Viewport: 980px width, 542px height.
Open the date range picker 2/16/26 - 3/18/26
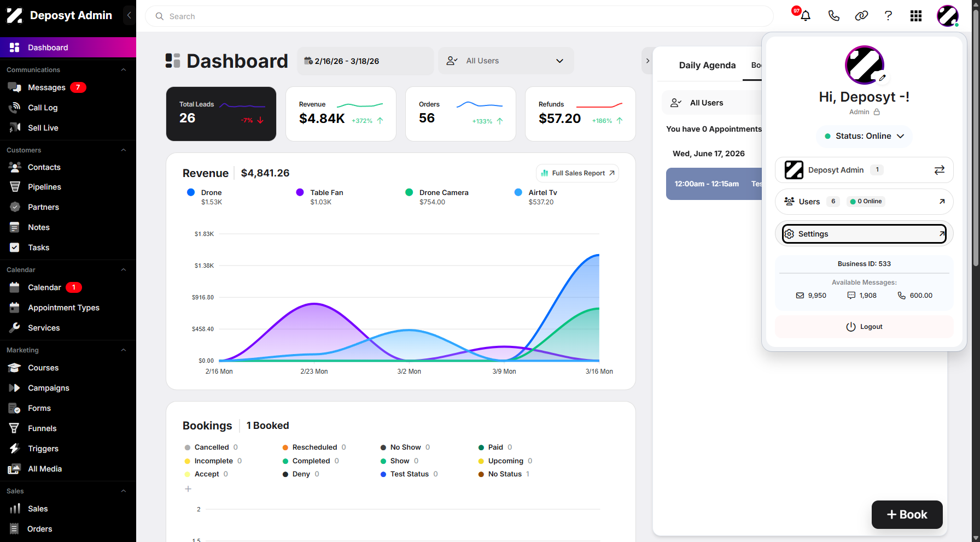coord(365,61)
